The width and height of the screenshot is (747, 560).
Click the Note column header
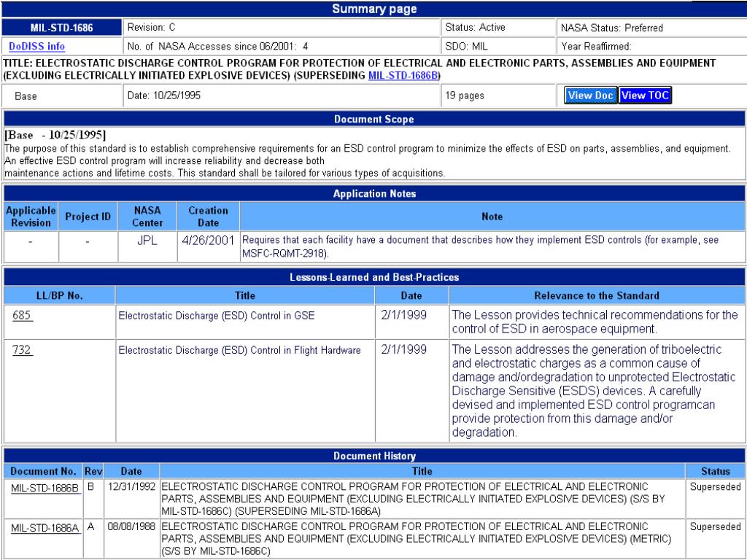point(492,216)
